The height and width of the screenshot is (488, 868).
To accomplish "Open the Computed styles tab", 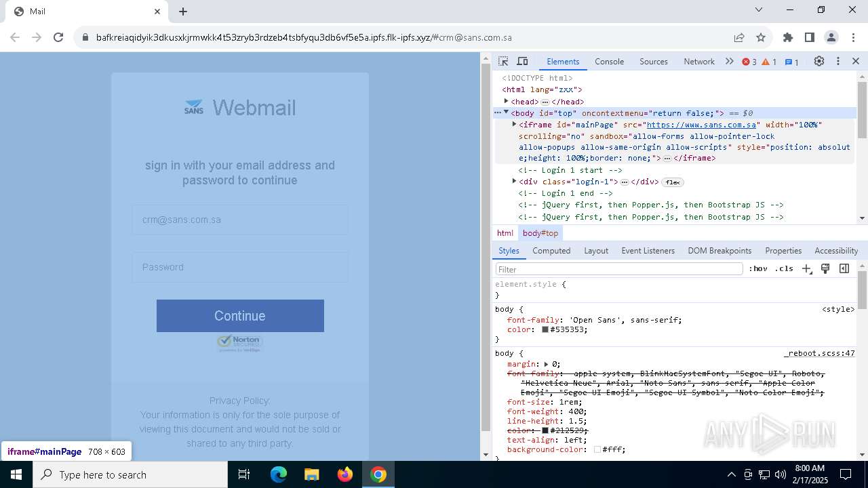I will [551, 251].
